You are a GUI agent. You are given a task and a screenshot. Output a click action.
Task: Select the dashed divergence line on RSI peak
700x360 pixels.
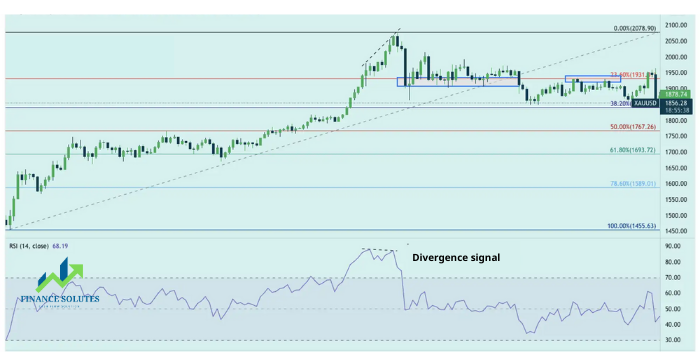click(379, 250)
